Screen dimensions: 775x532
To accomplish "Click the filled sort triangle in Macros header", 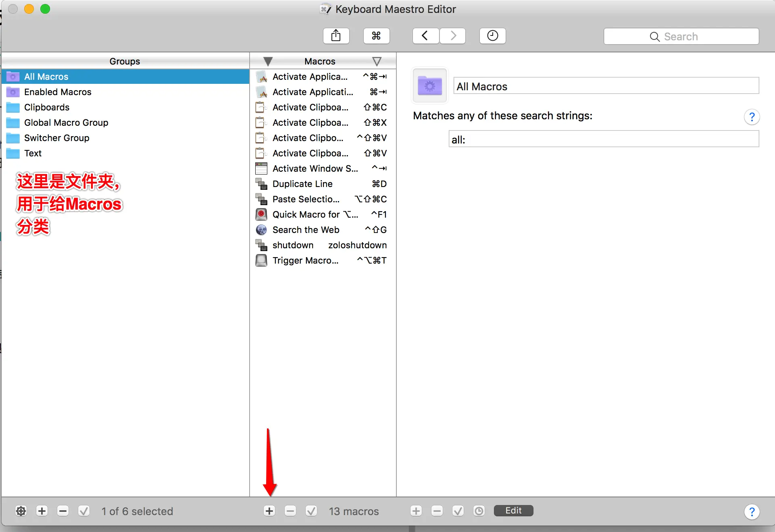I will click(x=268, y=61).
